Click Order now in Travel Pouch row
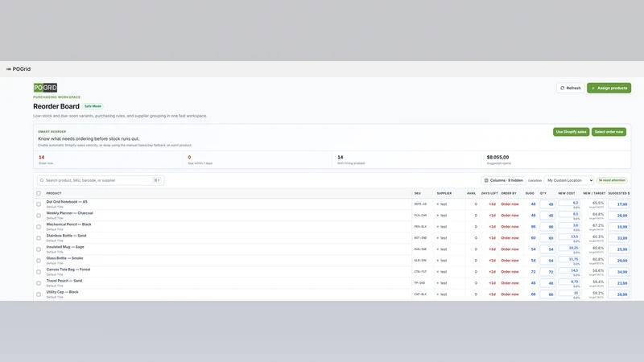The width and height of the screenshot is (644, 362). [x=510, y=283]
